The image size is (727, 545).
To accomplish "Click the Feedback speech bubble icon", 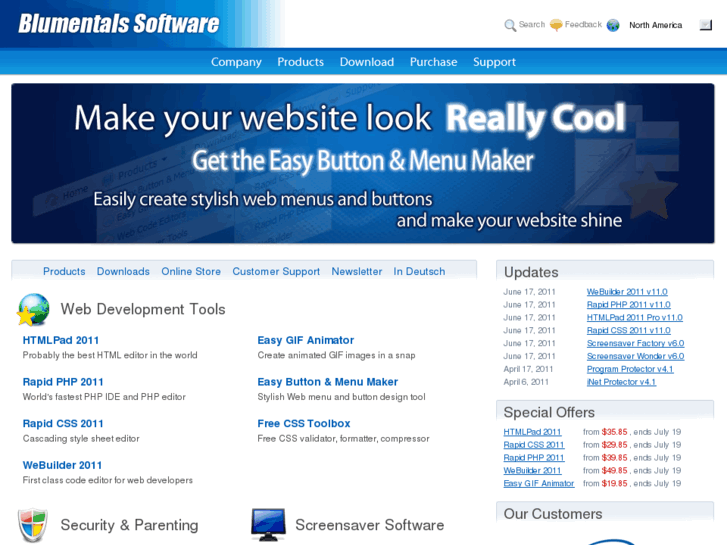I will coord(556,25).
